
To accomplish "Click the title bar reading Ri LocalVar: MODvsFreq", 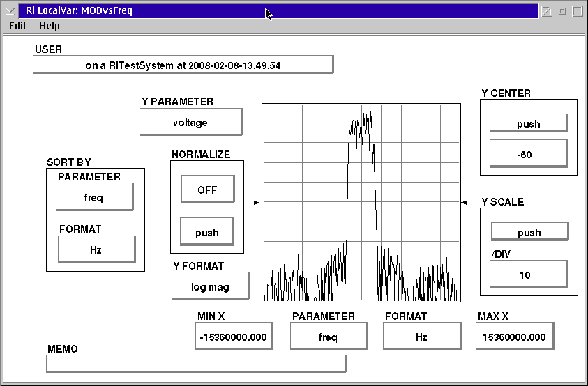I will click(x=278, y=11).
